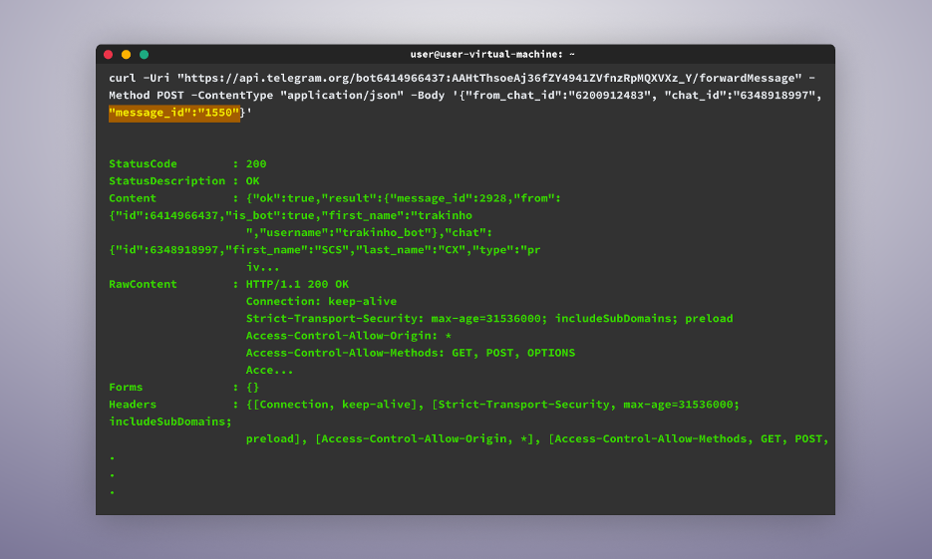Click the 'Access-Control-Allow-Methods: GET, POST, OPTIONS' line

coord(411,354)
